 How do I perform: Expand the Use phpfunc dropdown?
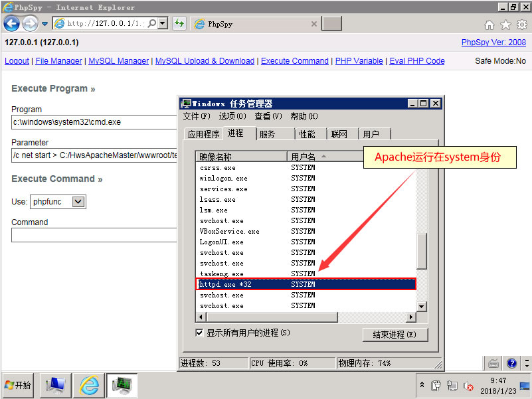tap(78, 202)
